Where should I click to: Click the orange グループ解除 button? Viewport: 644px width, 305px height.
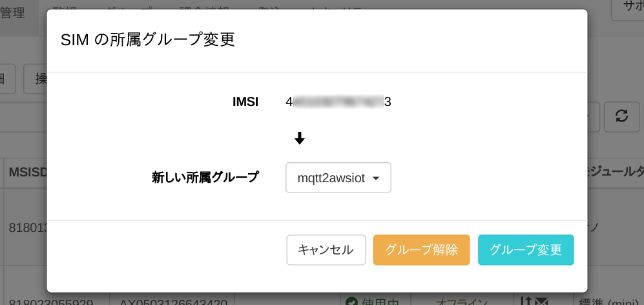[x=421, y=250]
